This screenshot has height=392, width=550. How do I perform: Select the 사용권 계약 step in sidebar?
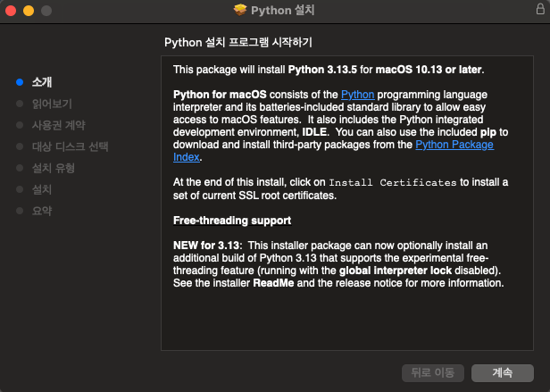click(x=59, y=125)
